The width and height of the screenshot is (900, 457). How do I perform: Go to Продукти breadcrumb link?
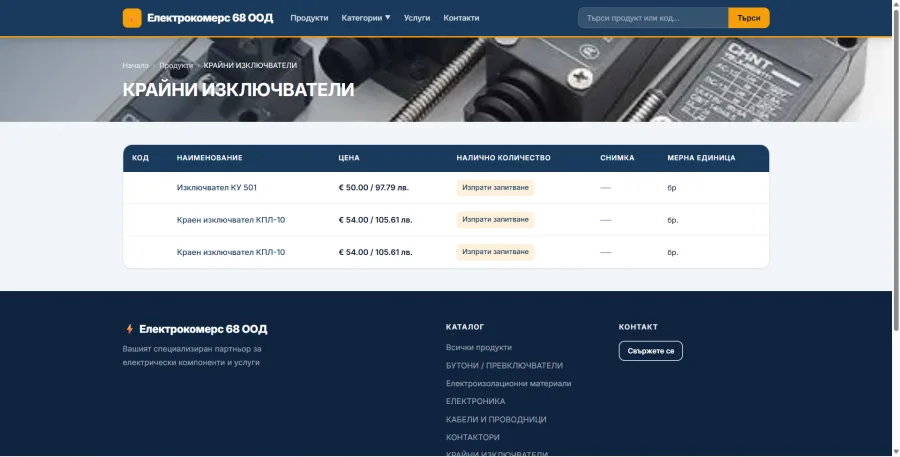pyautogui.click(x=176, y=65)
